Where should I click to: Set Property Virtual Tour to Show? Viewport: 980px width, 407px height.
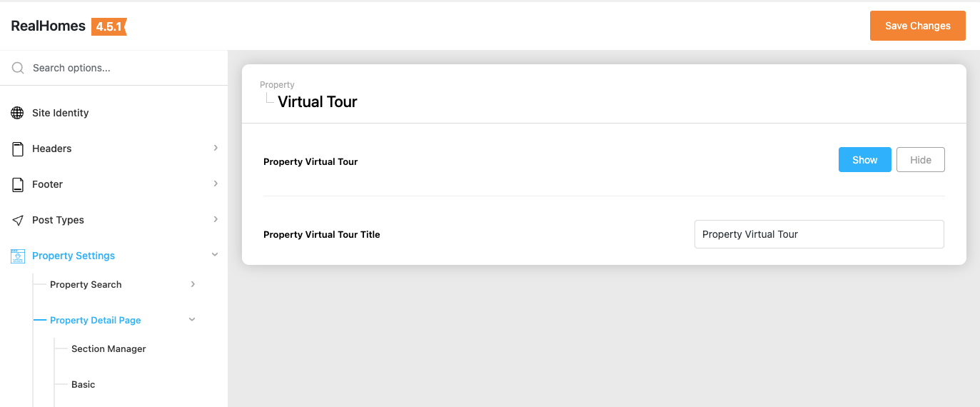pyautogui.click(x=864, y=160)
